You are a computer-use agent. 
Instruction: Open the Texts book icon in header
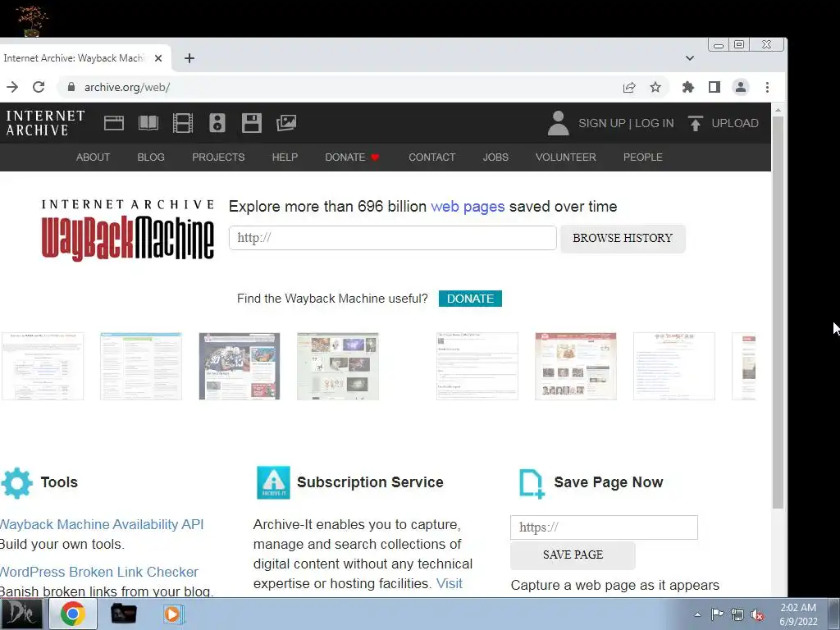click(148, 123)
